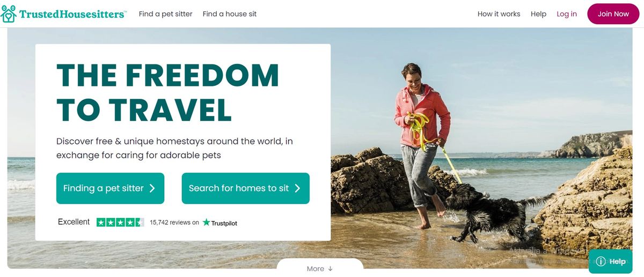Click the five-star Trustpilot rating stars
644x277 pixels.
pyautogui.click(x=120, y=222)
